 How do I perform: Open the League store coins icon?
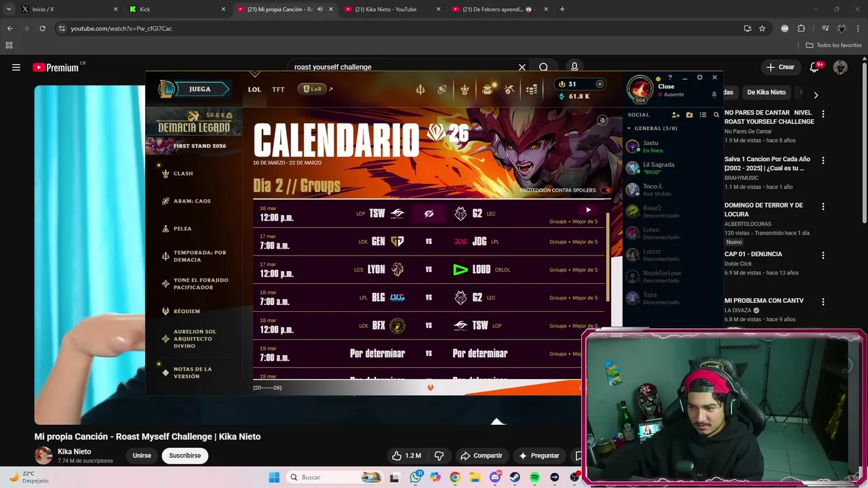pos(532,89)
